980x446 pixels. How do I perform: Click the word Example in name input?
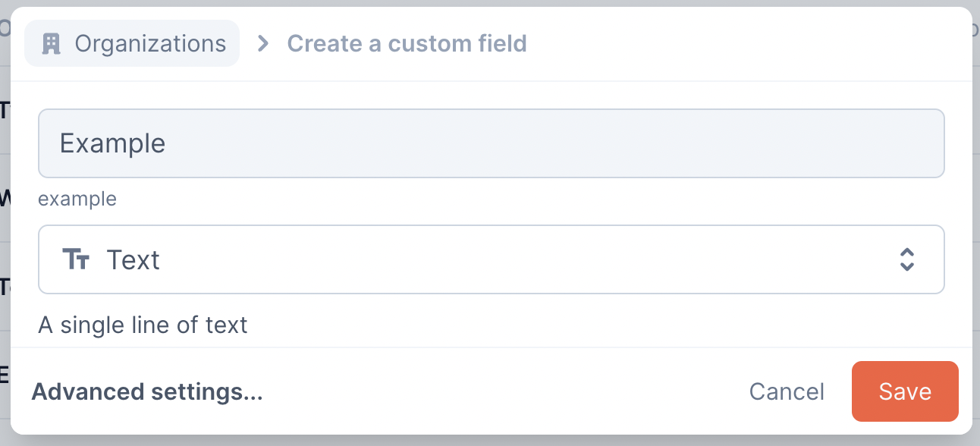pyautogui.click(x=112, y=143)
